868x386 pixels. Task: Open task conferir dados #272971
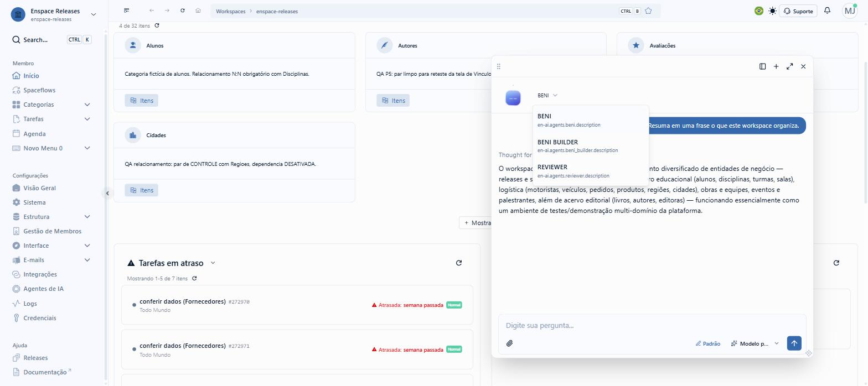coord(297,350)
